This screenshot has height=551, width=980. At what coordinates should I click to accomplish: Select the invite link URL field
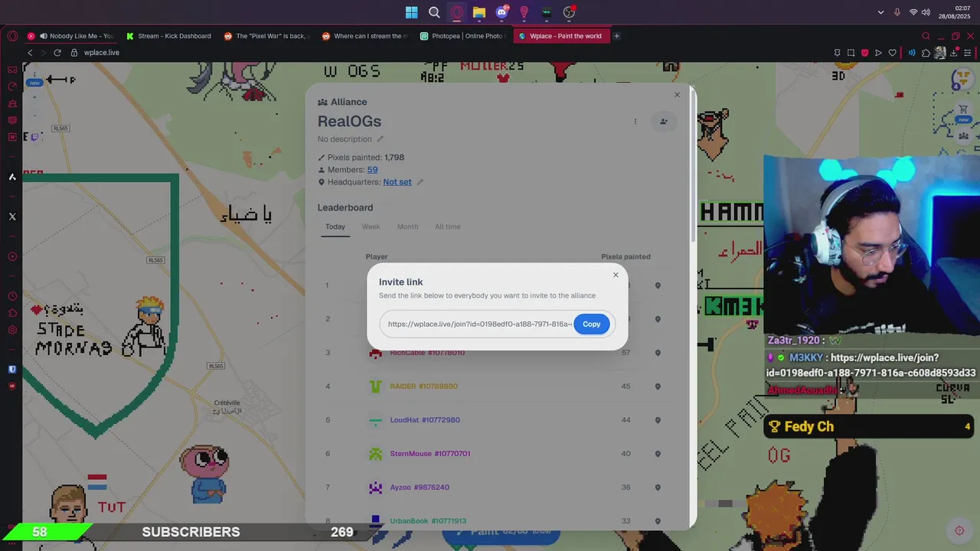479,324
